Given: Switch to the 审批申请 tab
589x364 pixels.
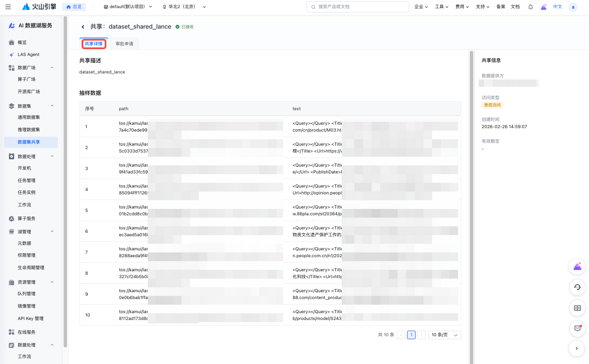Looking at the screenshot, I should [x=124, y=44].
